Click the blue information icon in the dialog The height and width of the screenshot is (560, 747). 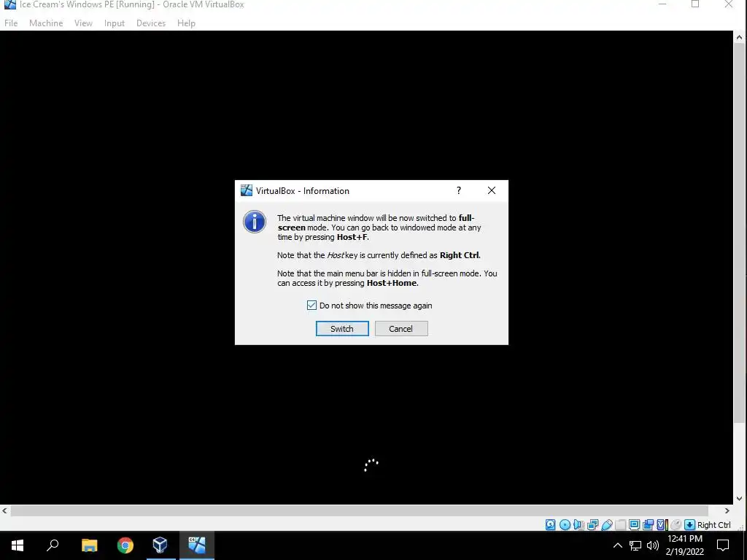[x=255, y=222]
